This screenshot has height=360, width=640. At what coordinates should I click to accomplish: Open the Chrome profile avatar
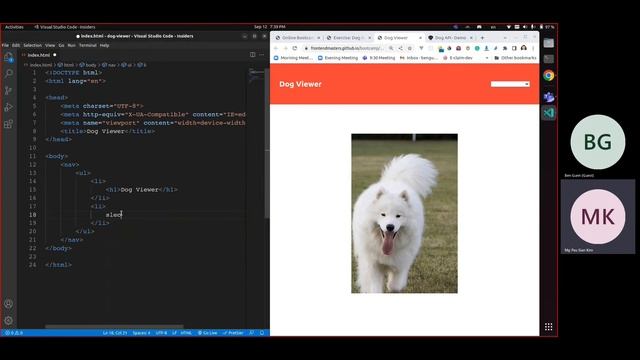(x=524, y=48)
